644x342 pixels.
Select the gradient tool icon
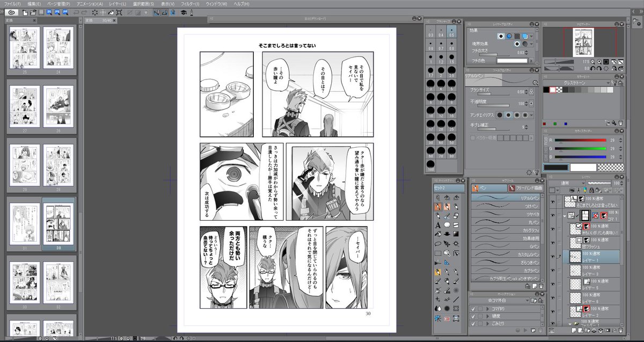point(456,234)
